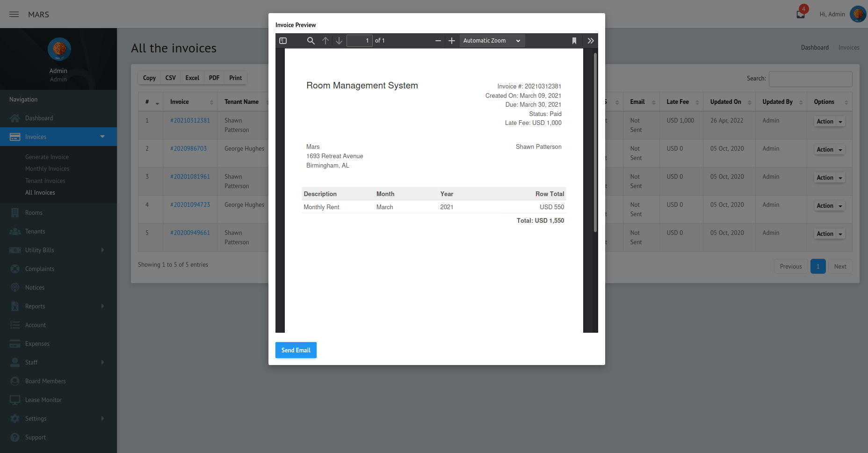This screenshot has height=453, width=868.
Task: Collapse the navigation sidebar with hamburger icon
Action: (x=14, y=14)
